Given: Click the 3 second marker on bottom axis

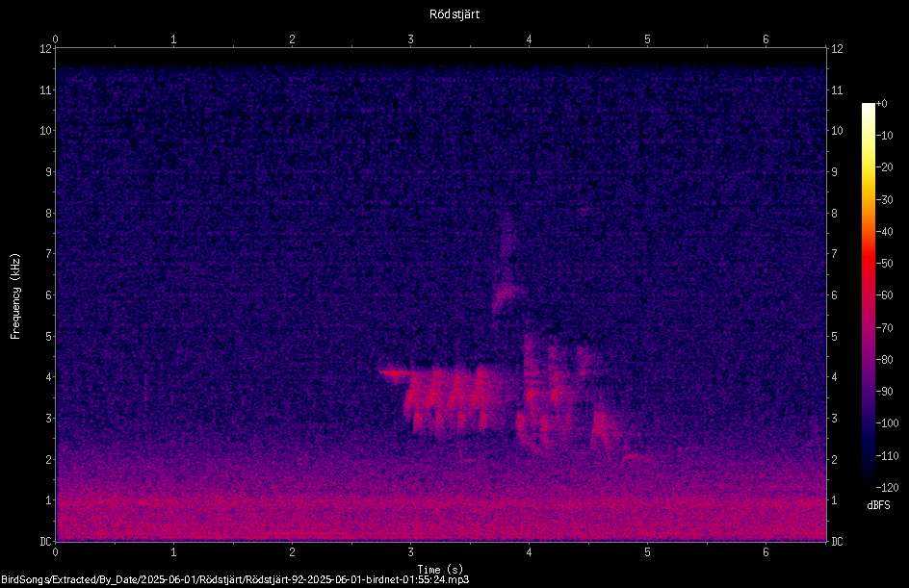Looking at the screenshot, I should coord(410,552).
